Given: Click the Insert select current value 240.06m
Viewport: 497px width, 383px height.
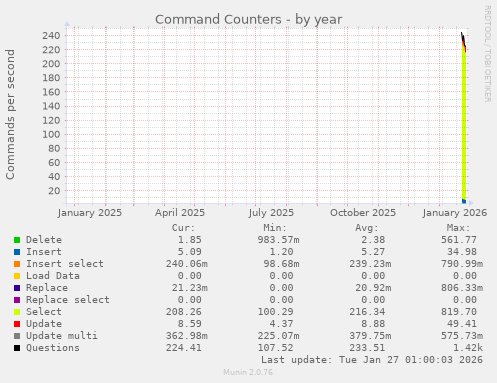Looking at the screenshot, I should click(187, 264).
